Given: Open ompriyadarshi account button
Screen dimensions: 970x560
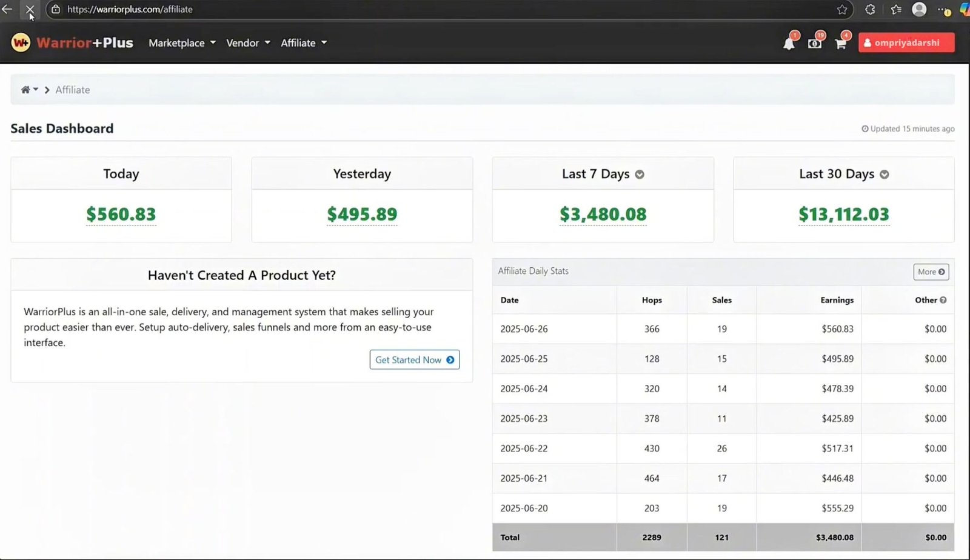Looking at the screenshot, I should pos(906,42).
